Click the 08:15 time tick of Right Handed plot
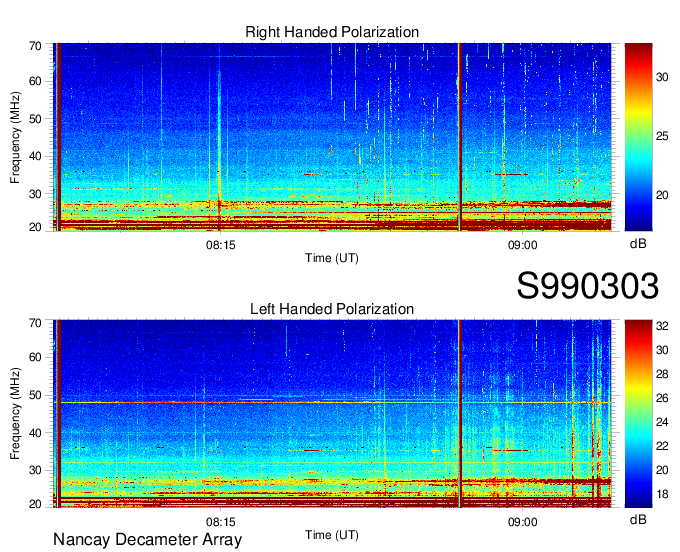This screenshot has width=680, height=552. 220,245
